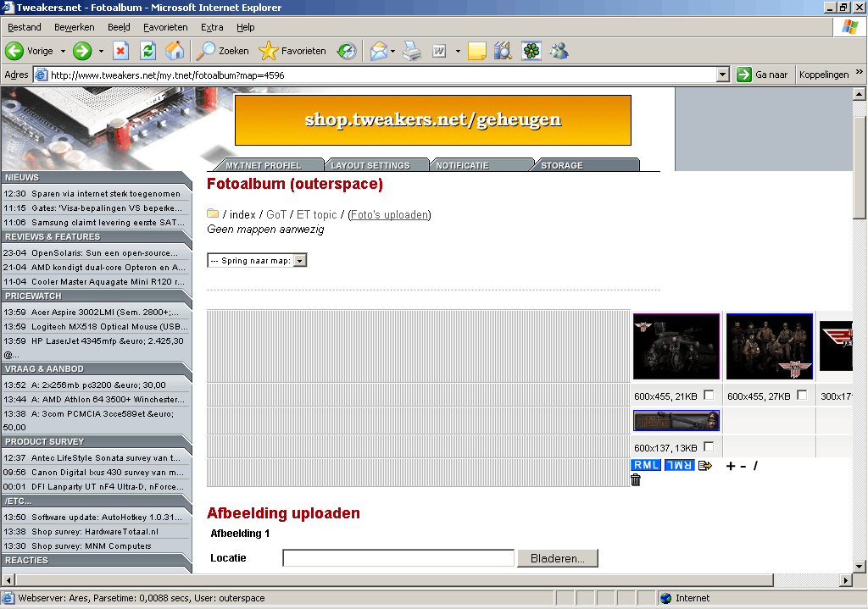
Task: Open the 600x137 banner thumbnail
Action: point(676,420)
